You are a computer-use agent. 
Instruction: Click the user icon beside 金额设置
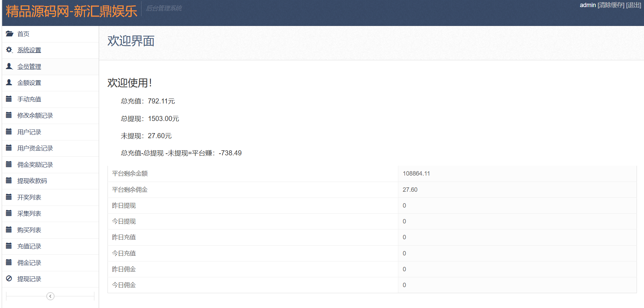(9, 83)
